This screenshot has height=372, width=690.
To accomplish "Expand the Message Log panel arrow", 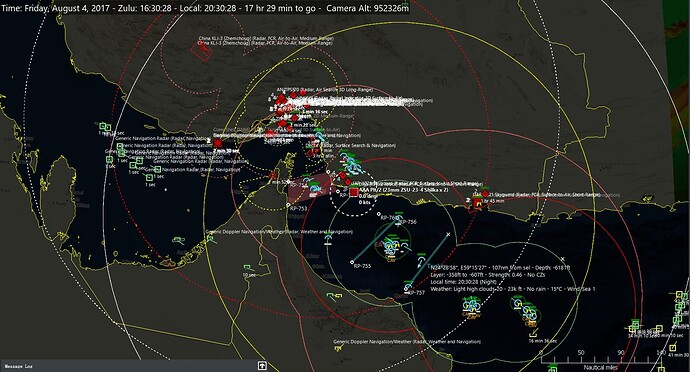I will [x=262, y=366].
